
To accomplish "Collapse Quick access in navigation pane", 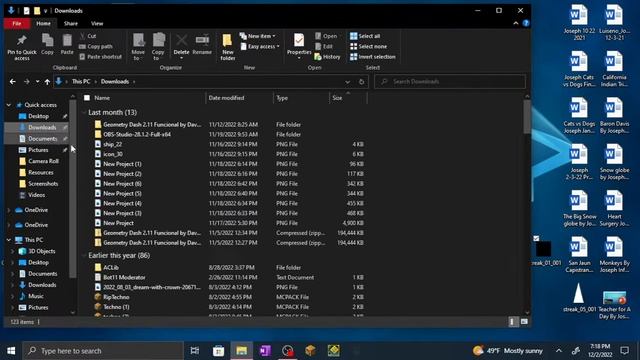I will pyautogui.click(x=9, y=105).
